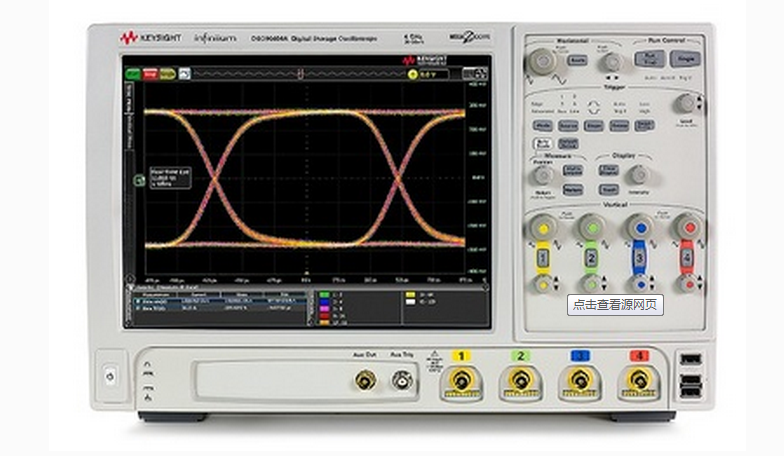
Task: Click the red Stop button on the oscilloscope screen
Action: pos(150,74)
